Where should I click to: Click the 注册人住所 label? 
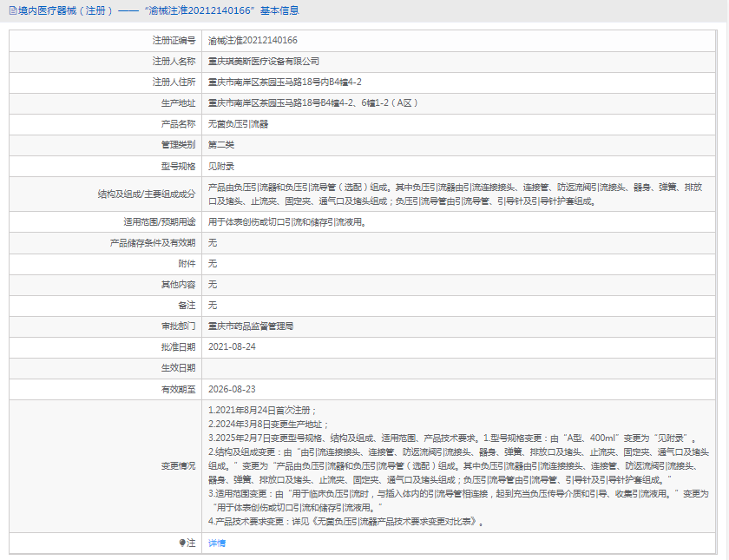pos(174,82)
